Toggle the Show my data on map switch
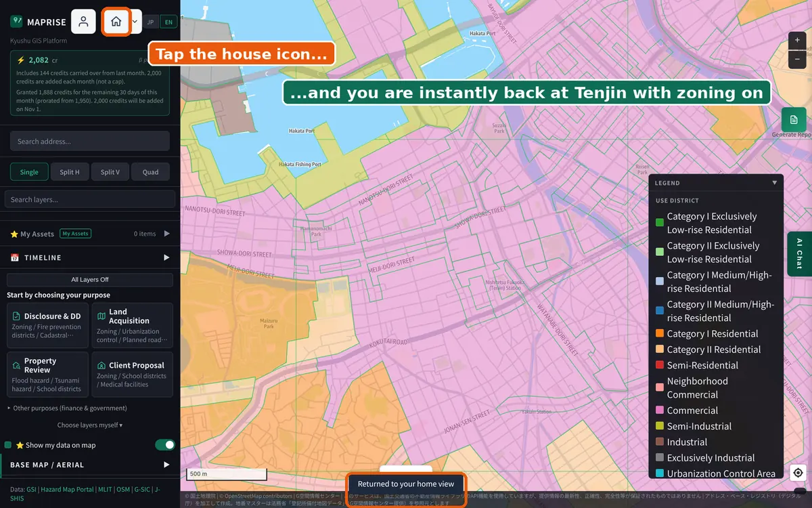Viewport: 812px width, 508px height. 165,445
